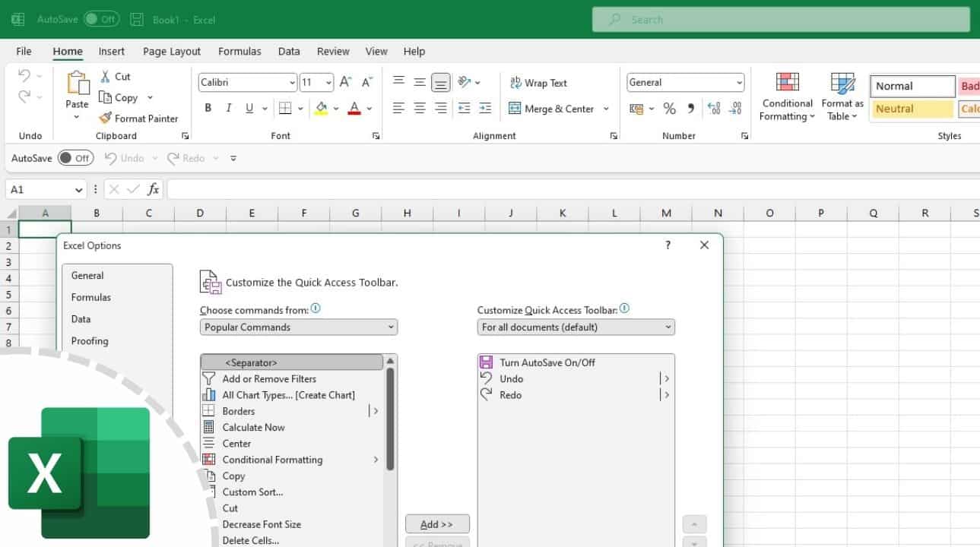Apply red font color A

(354, 109)
